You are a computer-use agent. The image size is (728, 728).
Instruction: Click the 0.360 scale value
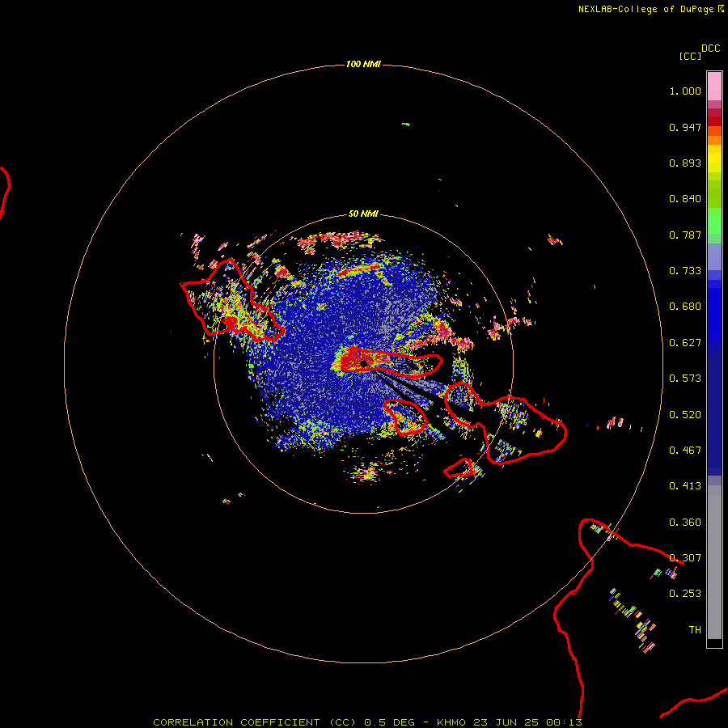point(685,523)
